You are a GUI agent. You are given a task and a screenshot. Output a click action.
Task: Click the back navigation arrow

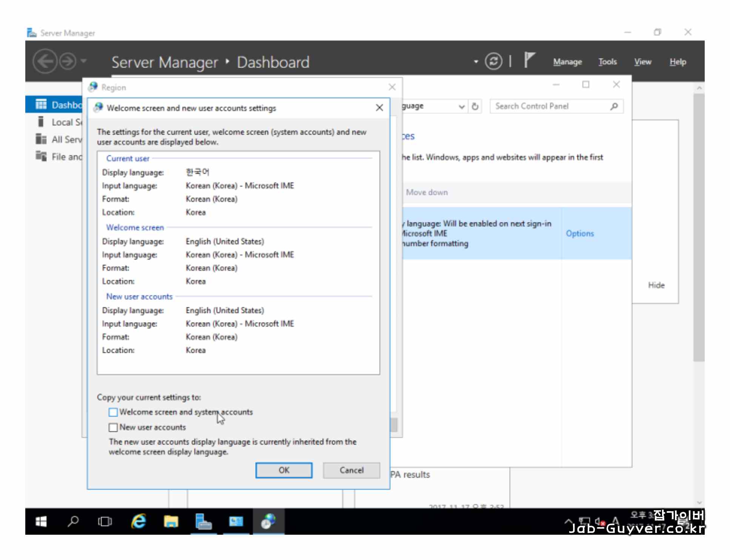click(x=45, y=62)
